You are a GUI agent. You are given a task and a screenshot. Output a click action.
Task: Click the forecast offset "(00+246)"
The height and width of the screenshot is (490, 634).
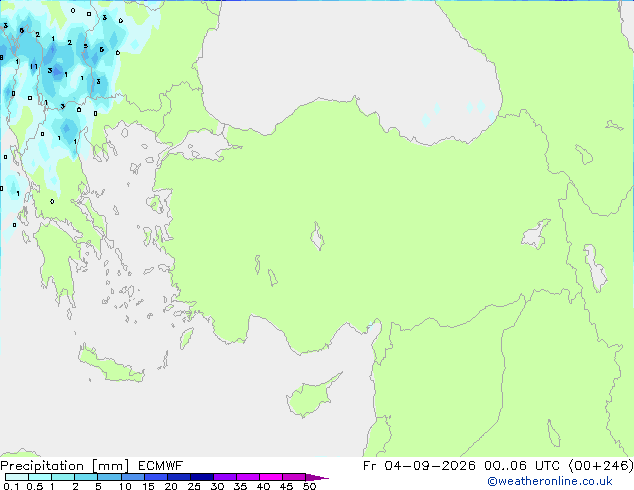pos(601,466)
